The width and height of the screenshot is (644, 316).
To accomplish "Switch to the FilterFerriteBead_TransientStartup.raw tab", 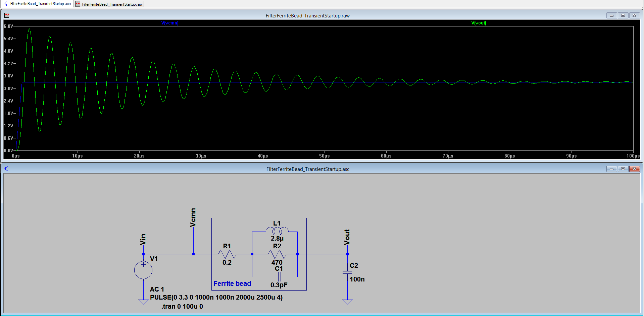I will [109, 4].
